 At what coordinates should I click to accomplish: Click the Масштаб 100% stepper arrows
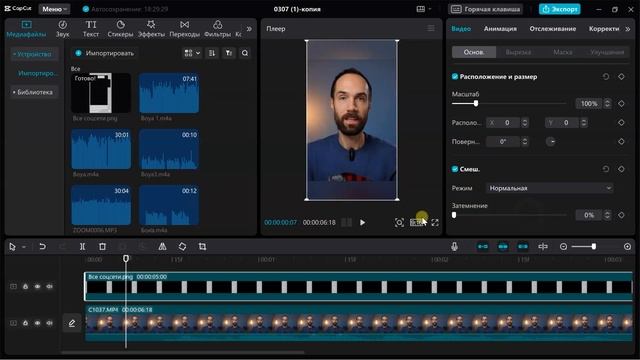(607, 104)
